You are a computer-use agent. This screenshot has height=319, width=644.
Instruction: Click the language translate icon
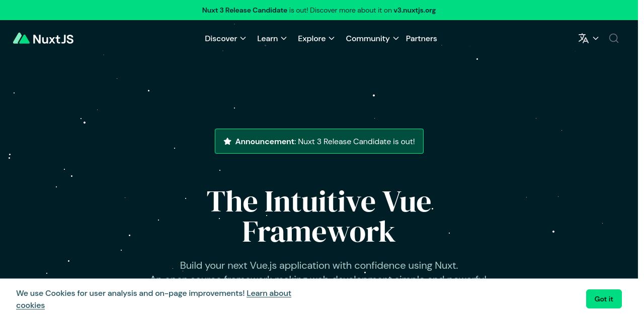click(584, 38)
